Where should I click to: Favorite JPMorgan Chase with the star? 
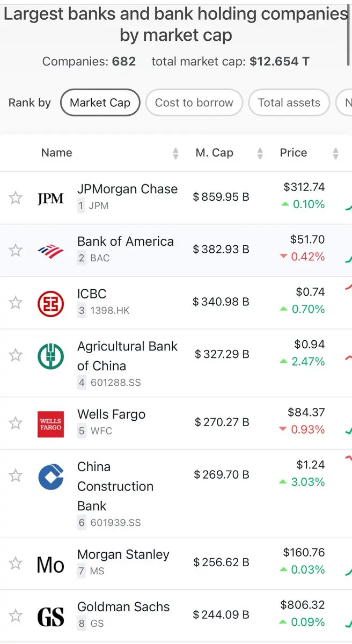(16, 198)
